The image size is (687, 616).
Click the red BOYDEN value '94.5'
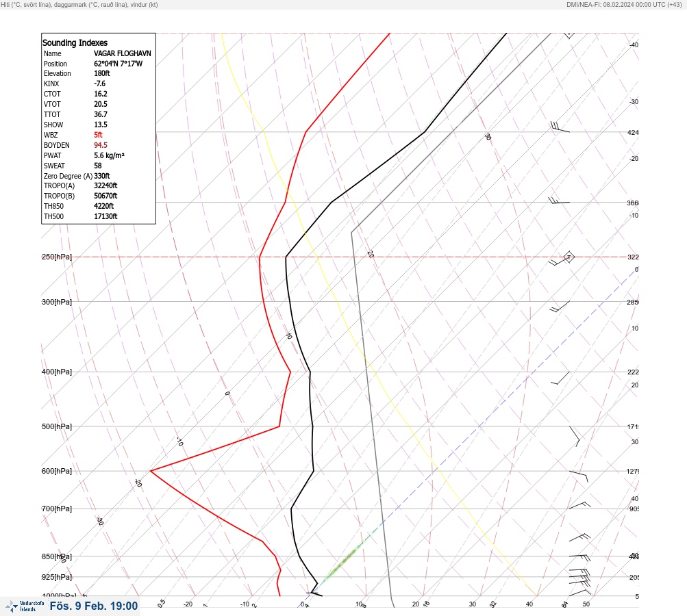point(100,145)
